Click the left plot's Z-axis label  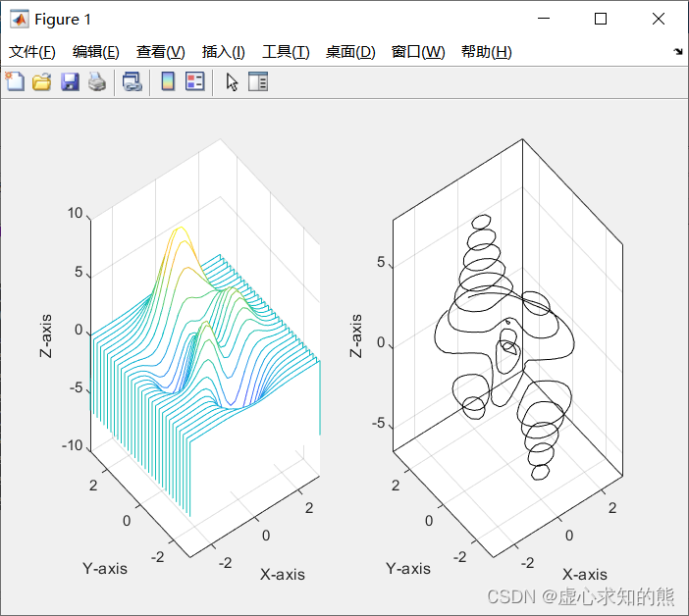tap(46, 335)
